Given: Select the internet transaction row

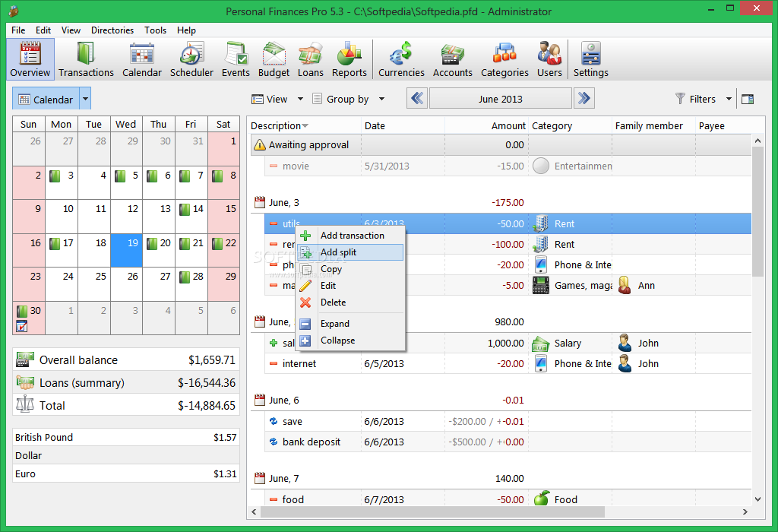Looking at the screenshot, I should click(507, 363).
